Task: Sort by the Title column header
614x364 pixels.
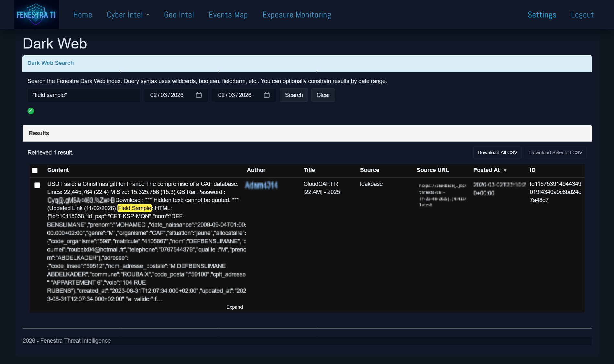Action: pyautogui.click(x=309, y=170)
